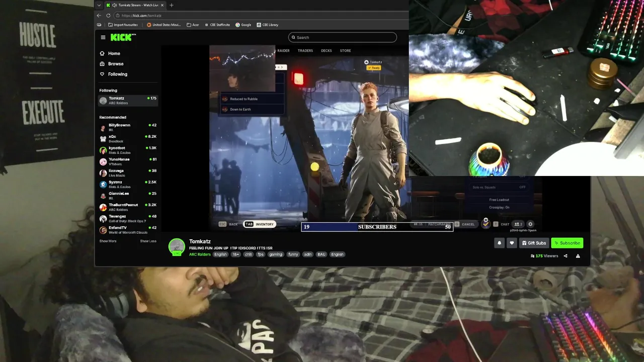Open YunoHanae recommended channel
Image resolution: width=644 pixels, height=362 pixels.
coord(128,161)
